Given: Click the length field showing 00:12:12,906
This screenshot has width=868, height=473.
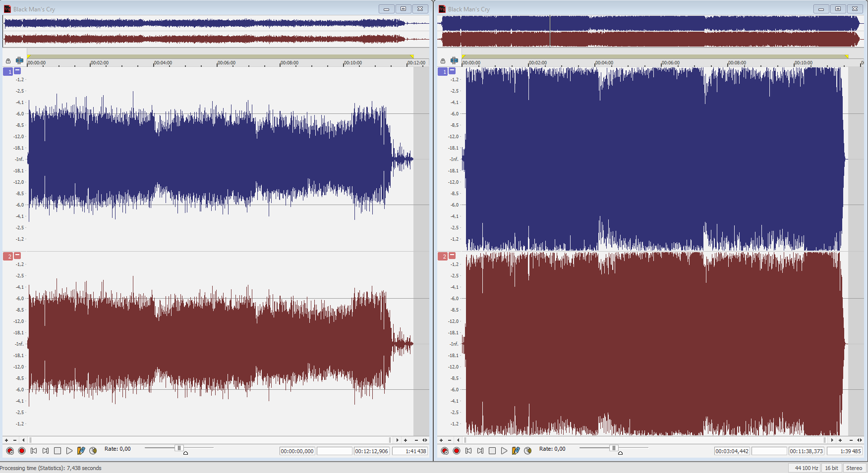Looking at the screenshot, I should tap(371, 451).
